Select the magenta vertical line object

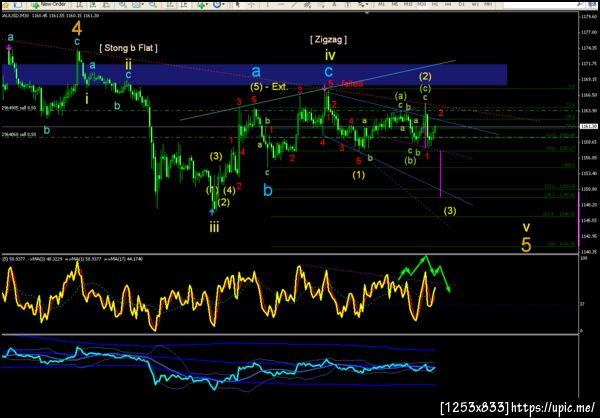[x=441, y=174]
